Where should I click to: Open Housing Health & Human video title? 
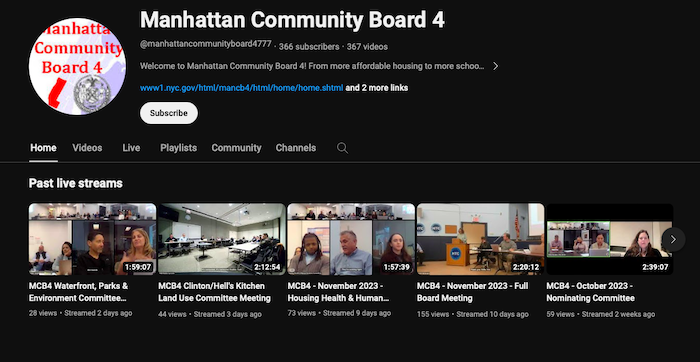(x=338, y=291)
